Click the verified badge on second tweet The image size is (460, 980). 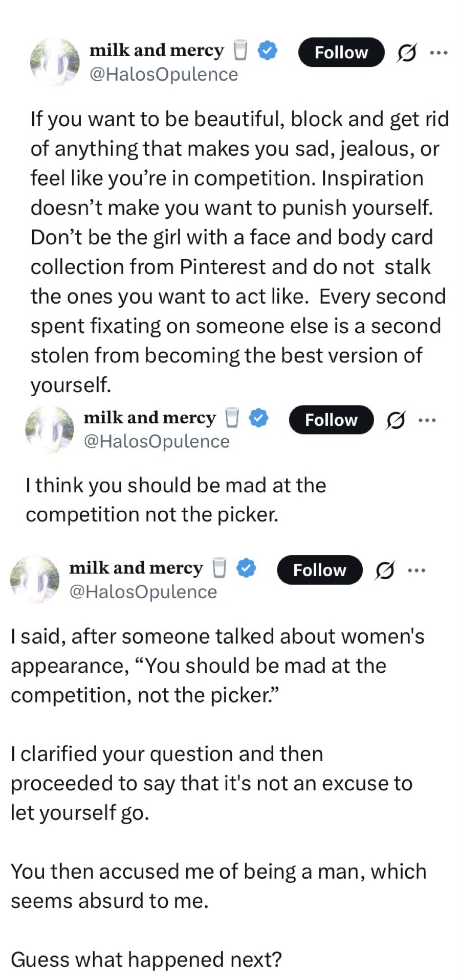click(x=258, y=418)
